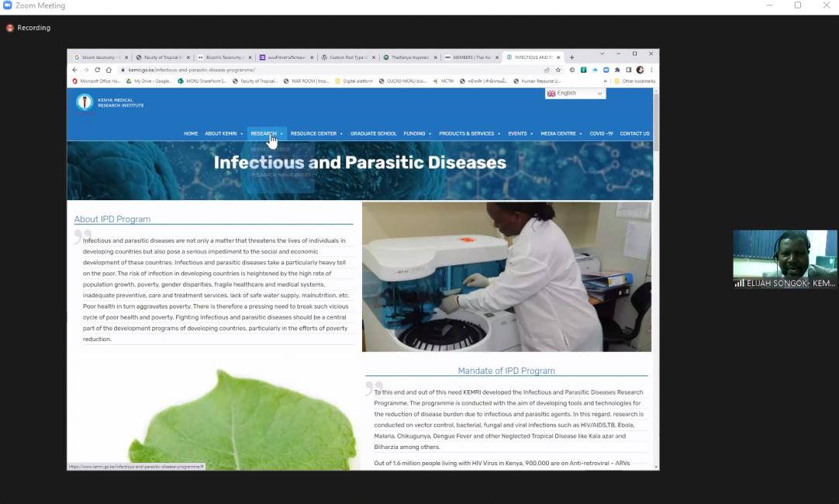Click the browser forward arrow
This screenshot has width=839, height=504.
pyautogui.click(x=86, y=70)
